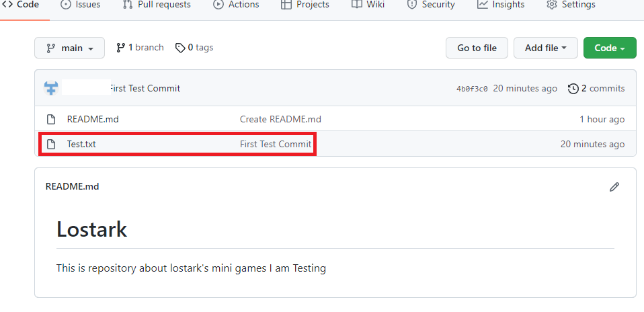This screenshot has height=312, width=644.
Task: Open the Test.txt file
Action: click(81, 145)
